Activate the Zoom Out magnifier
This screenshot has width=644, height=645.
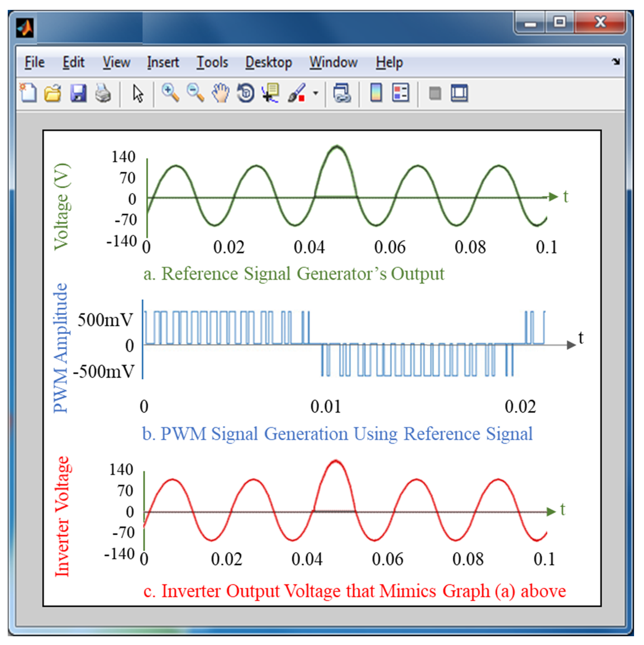tap(195, 93)
